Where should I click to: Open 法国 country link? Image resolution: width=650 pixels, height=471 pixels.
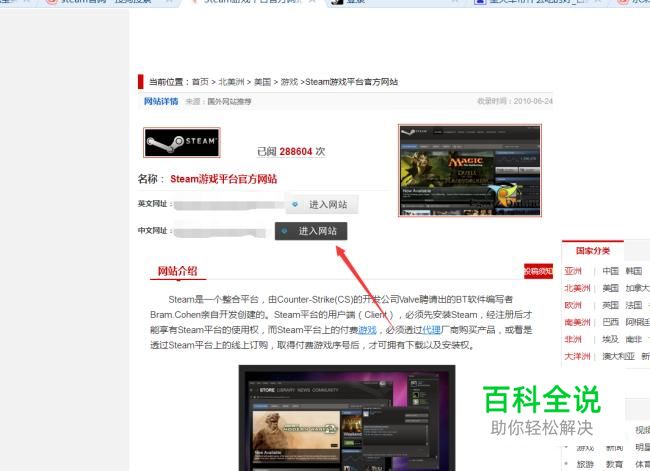click(633, 306)
